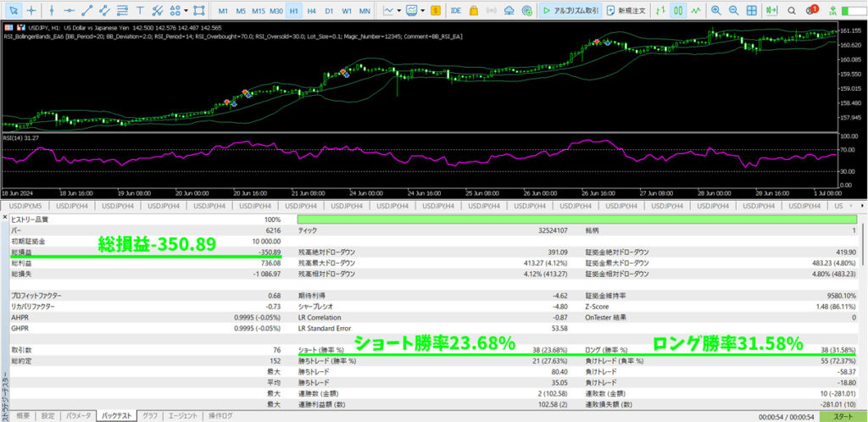This screenshot has height=422, width=868.
Task: Click the 取引数 value 76
Action: (x=277, y=351)
